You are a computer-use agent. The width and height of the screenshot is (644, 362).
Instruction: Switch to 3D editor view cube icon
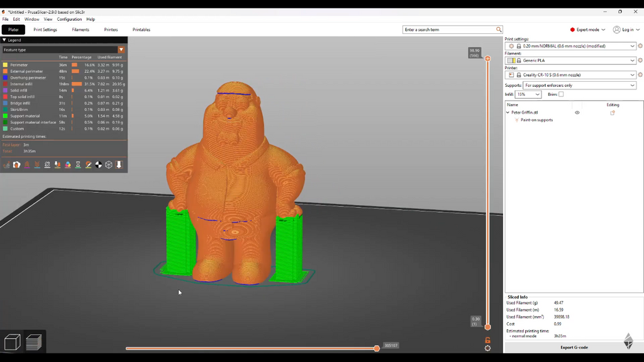pyautogui.click(x=13, y=342)
